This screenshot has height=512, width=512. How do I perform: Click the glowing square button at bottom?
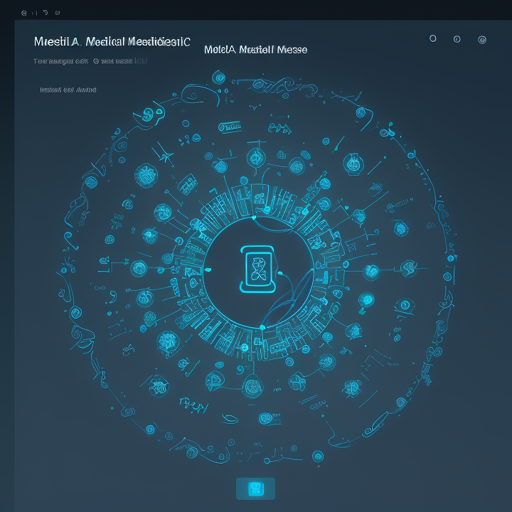(256, 489)
